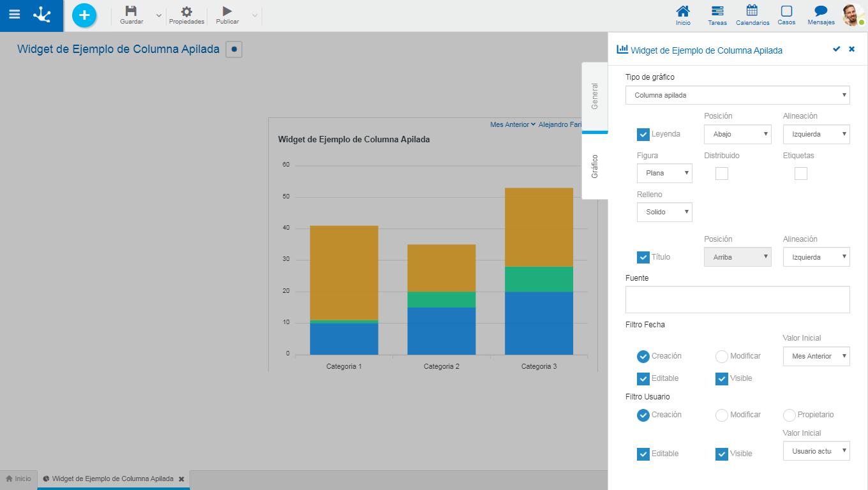Enable the Distribuido checkbox

coord(722,174)
